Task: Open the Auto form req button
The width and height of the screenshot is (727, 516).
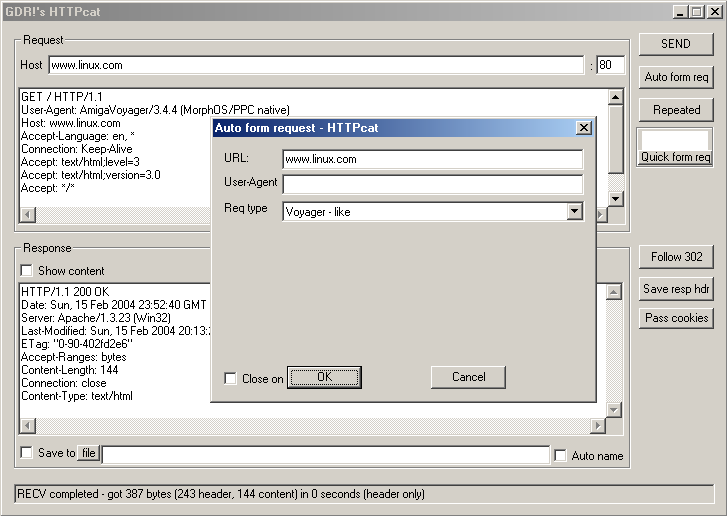Action: (x=676, y=77)
